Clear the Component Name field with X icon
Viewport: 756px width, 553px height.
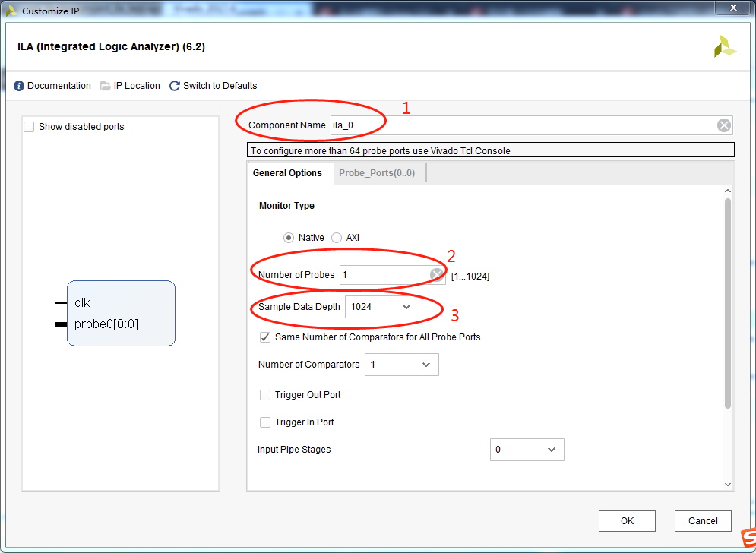pyautogui.click(x=723, y=125)
